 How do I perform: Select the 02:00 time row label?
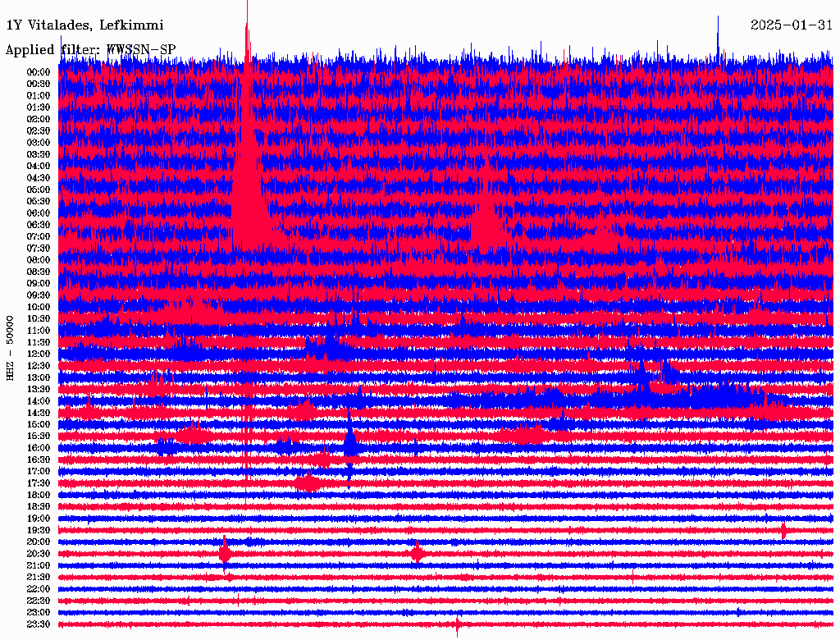coord(39,120)
